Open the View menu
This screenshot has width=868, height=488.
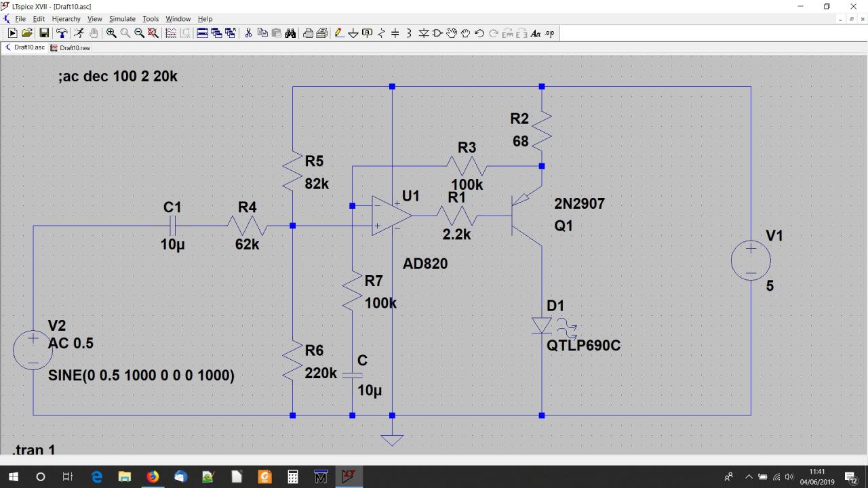(x=95, y=19)
